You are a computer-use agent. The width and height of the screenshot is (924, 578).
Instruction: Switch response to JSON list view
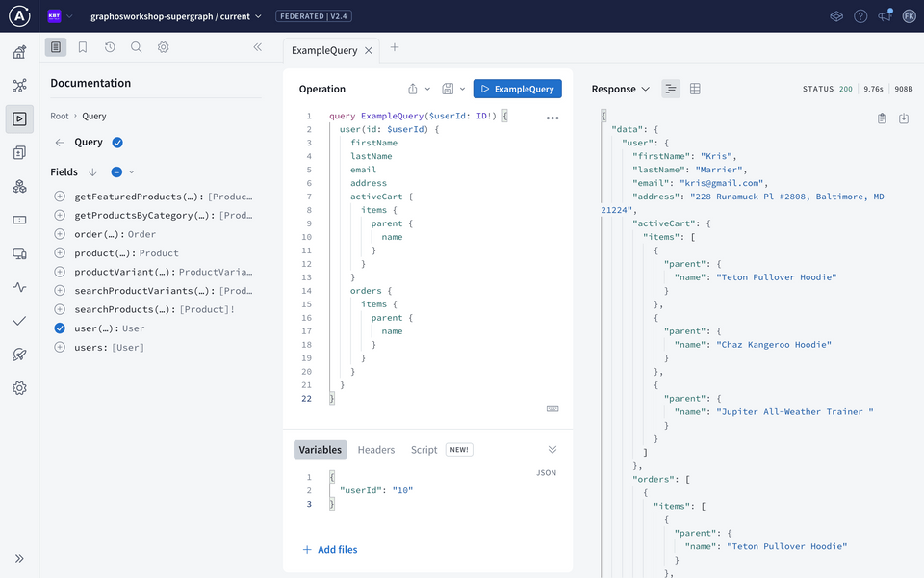(671, 89)
